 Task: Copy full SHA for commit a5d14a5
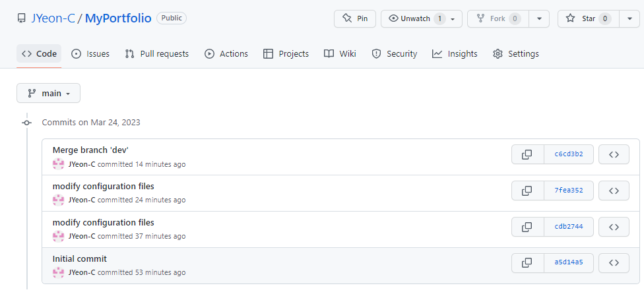tap(527, 262)
